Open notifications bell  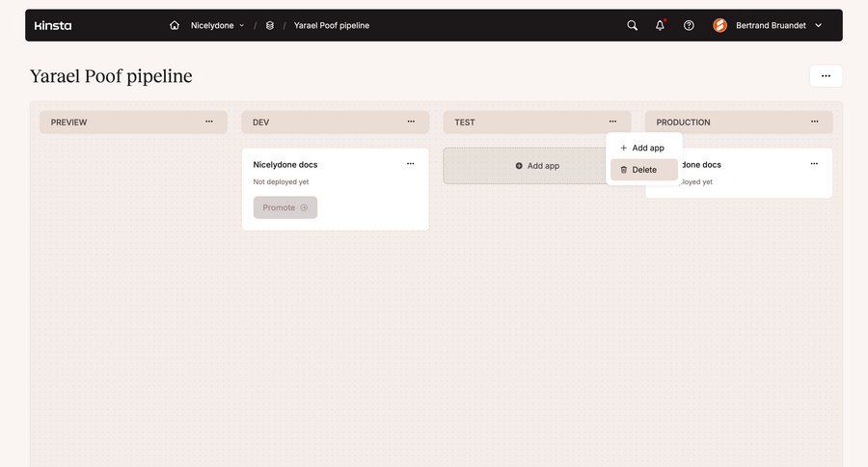(x=661, y=25)
